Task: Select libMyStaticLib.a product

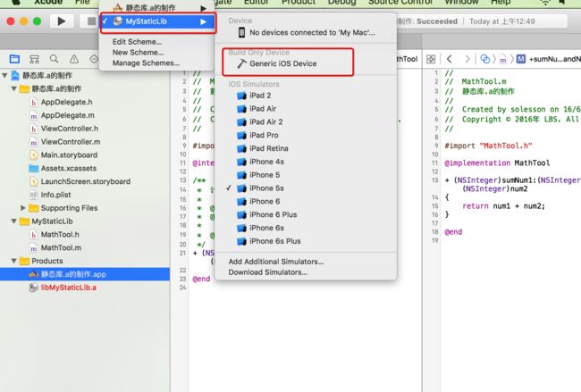Action: tap(68, 288)
